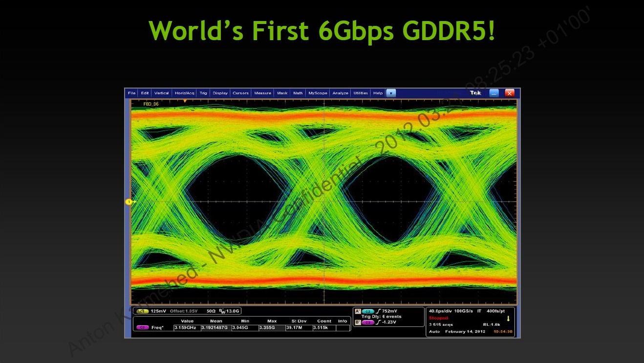Click the A' trigger source indicator
The height and width of the screenshot is (363, 644).
pyautogui.click(x=357, y=311)
